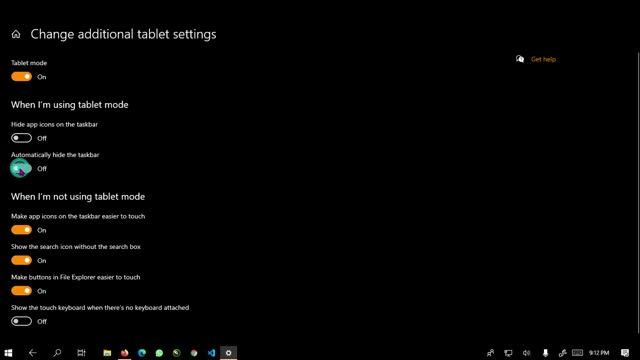Click 'Hide app icons on the taskbar' label
The height and width of the screenshot is (360, 640).
[54, 124]
